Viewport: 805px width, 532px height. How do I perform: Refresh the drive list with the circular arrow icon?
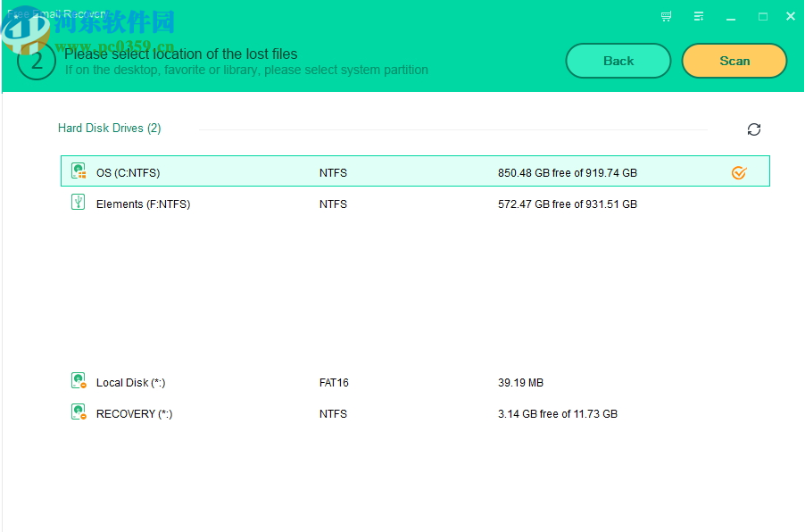coord(754,129)
